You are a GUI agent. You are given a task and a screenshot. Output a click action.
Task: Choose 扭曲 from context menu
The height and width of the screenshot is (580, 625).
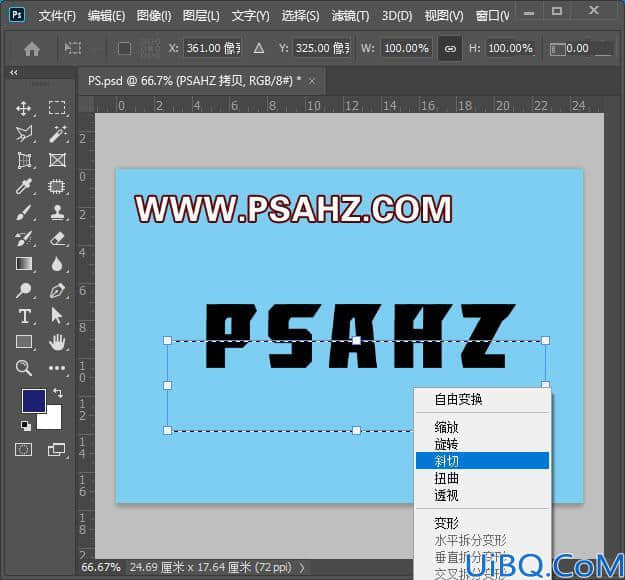tap(483, 478)
